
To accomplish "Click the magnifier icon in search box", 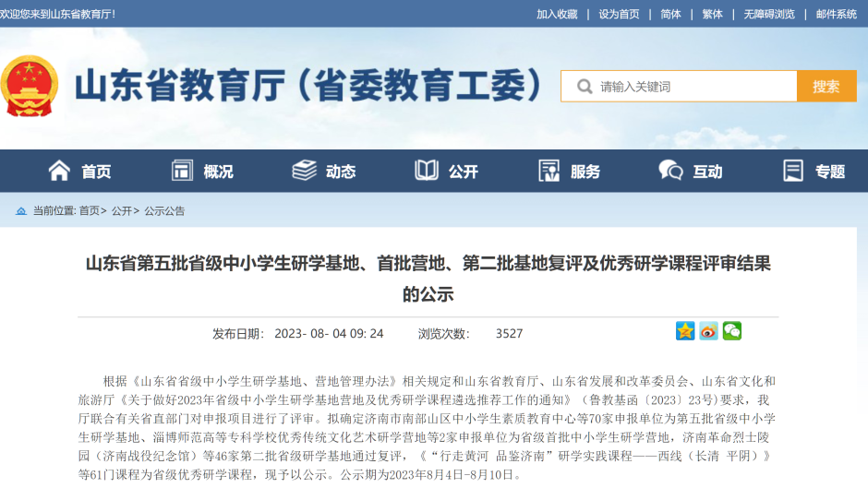I will 585,87.
